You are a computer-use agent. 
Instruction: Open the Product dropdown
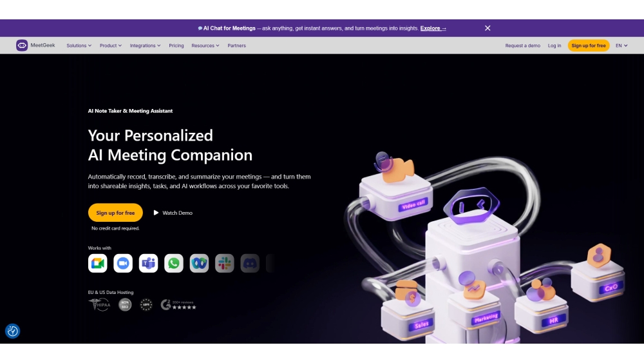tap(111, 46)
